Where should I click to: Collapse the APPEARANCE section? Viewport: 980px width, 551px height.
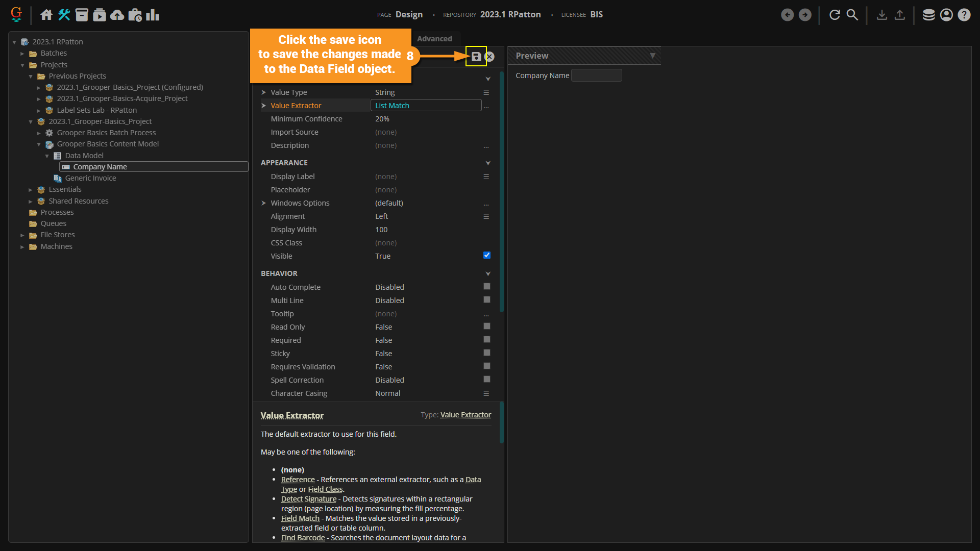click(x=487, y=163)
